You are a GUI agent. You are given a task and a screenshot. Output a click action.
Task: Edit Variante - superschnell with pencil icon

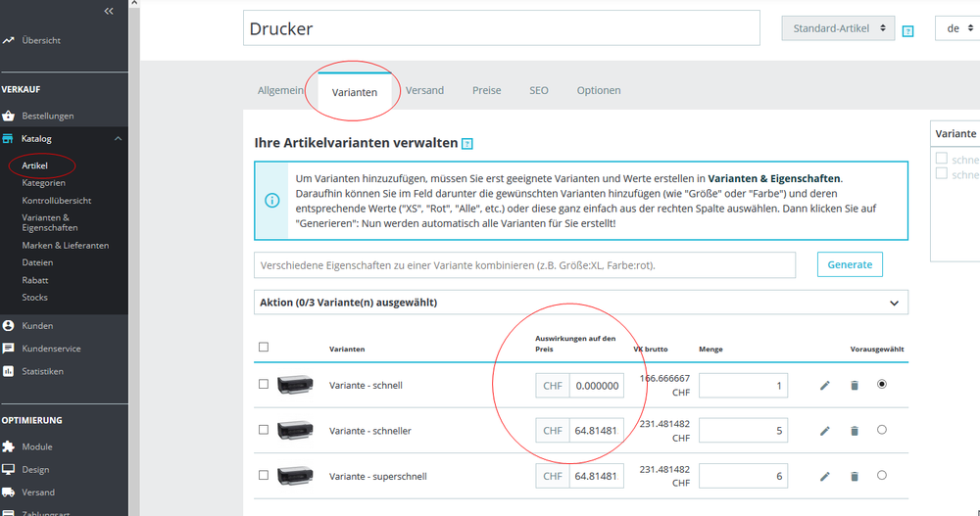pyautogui.click(x=824, y=476)
